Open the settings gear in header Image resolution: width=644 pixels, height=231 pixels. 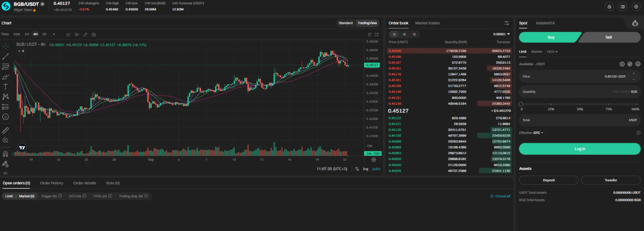pyautogui.click(x=636, y=7)
